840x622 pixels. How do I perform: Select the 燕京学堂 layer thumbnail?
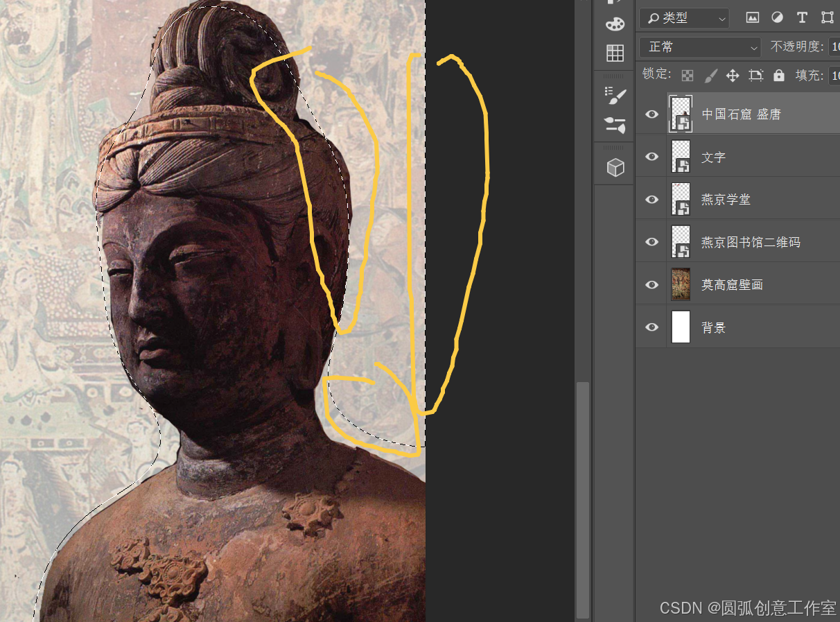681,200
